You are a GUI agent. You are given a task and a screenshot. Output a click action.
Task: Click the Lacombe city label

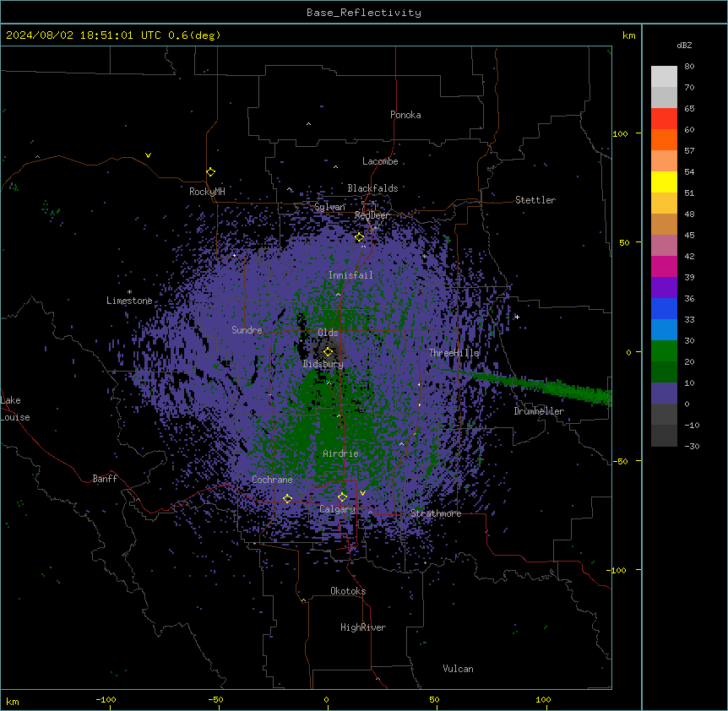(380, 161)
